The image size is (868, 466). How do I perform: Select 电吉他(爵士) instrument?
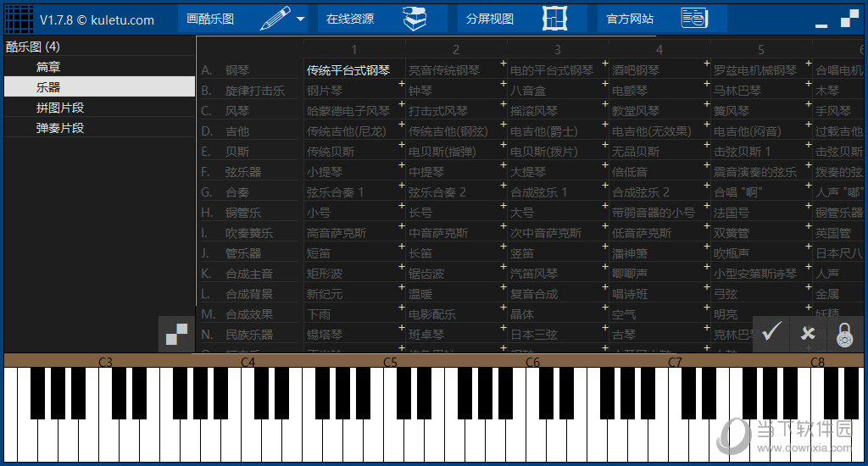(543, 131)
